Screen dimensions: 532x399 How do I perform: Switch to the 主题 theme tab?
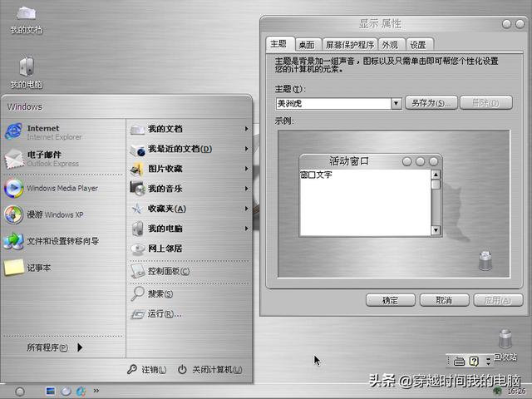(279, 44)
